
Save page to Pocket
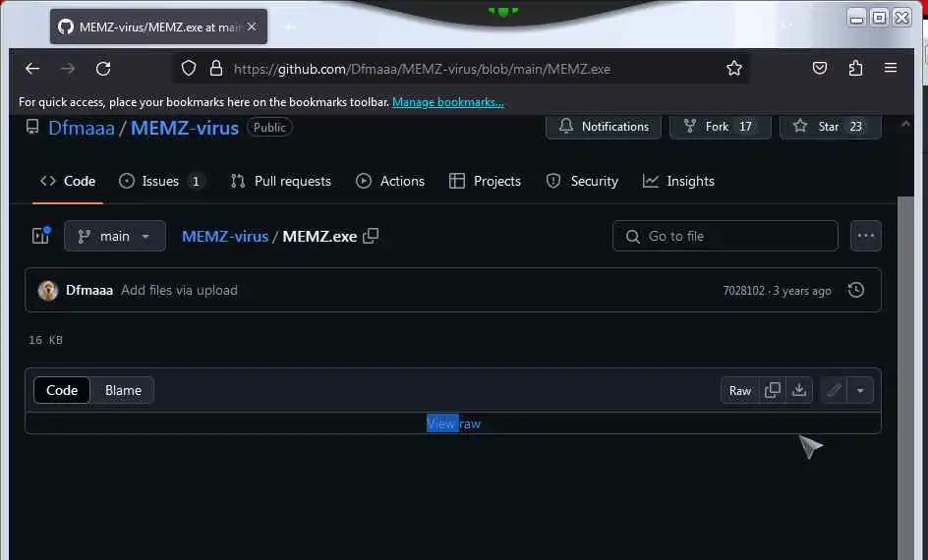pos(820,68)
